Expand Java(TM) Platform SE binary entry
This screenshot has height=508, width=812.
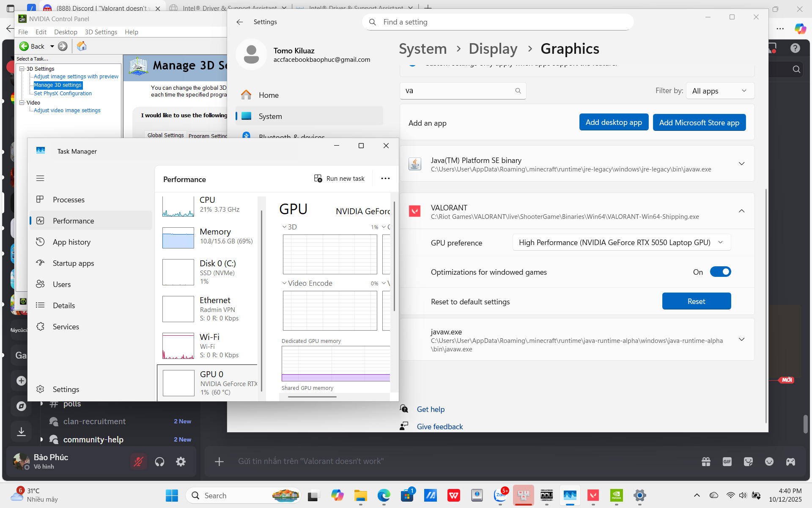pyautogui.click(x=741, y=164)
